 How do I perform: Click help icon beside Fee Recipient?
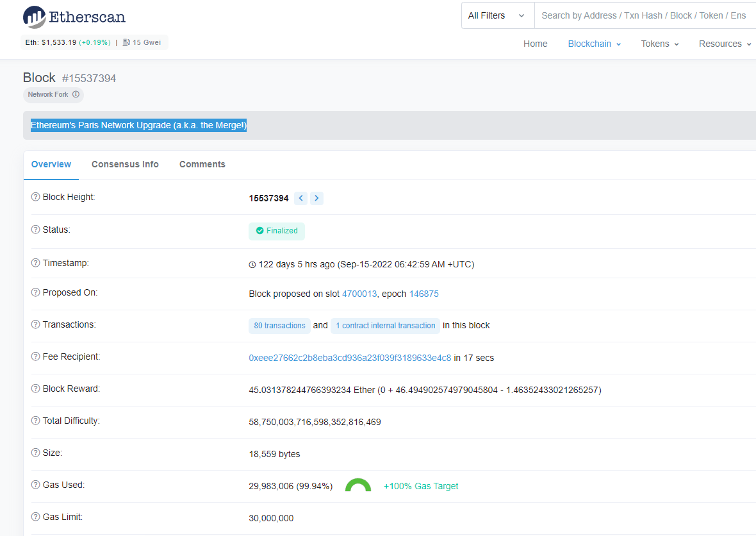pyautogui.click(x=35, y=356)
